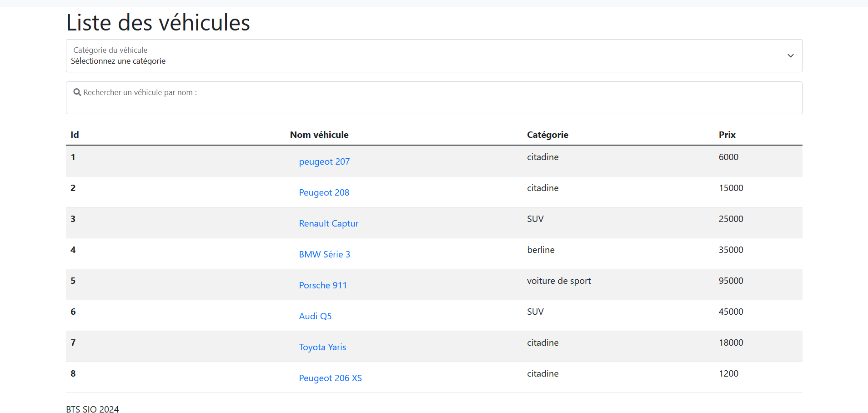This screenshot has height=413, width=868.
Task: Click the Prix column header
Action: pos(727,135)
